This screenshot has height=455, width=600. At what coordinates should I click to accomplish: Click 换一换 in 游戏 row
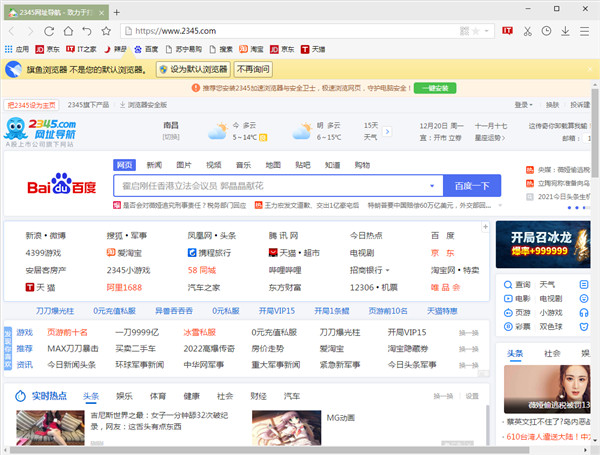pos(468,333)
